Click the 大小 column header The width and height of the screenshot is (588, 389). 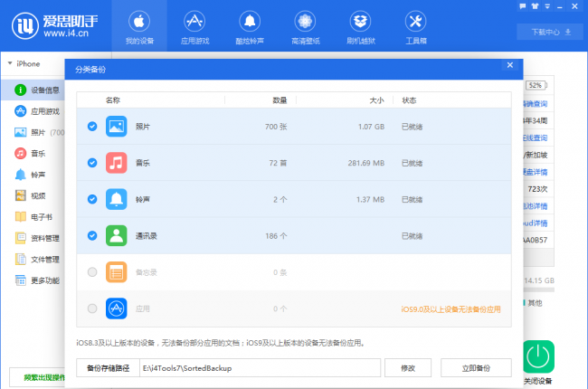tap(376, 100)
